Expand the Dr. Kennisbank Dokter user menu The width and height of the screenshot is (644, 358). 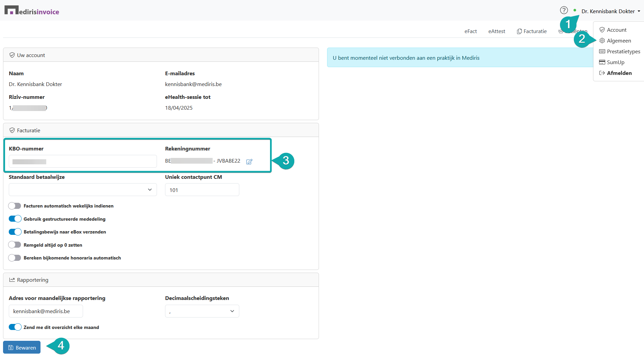tap(611, 11)
